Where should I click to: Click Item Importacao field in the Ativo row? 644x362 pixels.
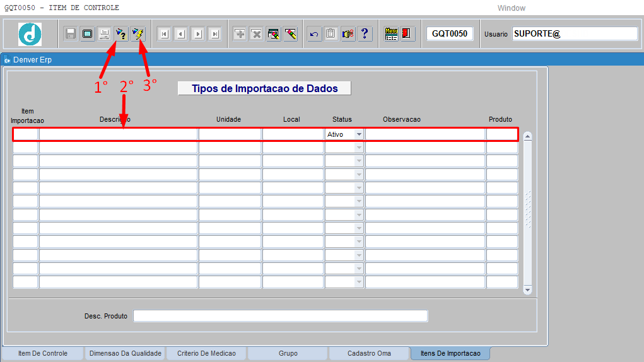25,134
